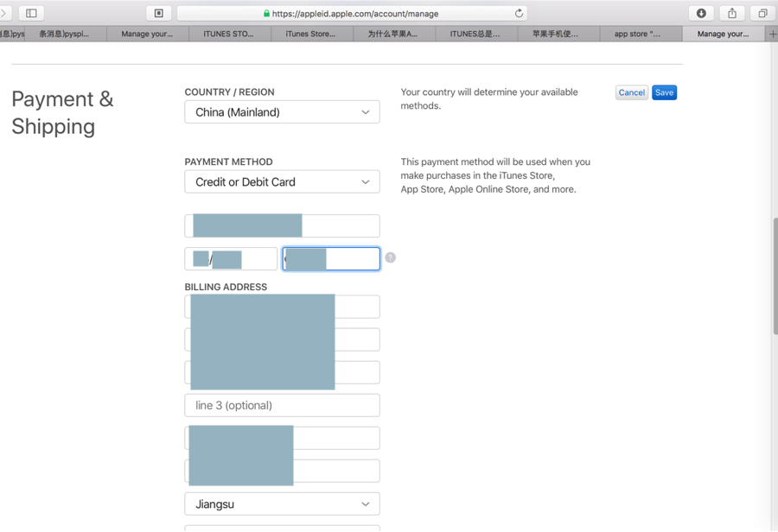Open the 为什么苹果A... tab
The image size is (778, 532).
(x=392, y=34)
